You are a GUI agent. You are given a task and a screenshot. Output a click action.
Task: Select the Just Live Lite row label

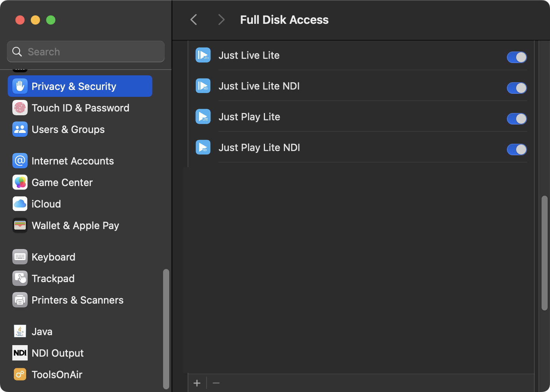(249, 55)
